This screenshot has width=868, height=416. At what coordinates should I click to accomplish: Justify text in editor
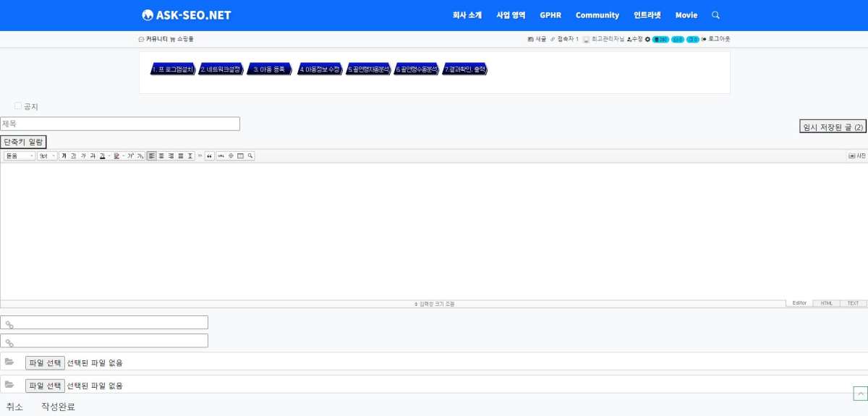(180, 156)
